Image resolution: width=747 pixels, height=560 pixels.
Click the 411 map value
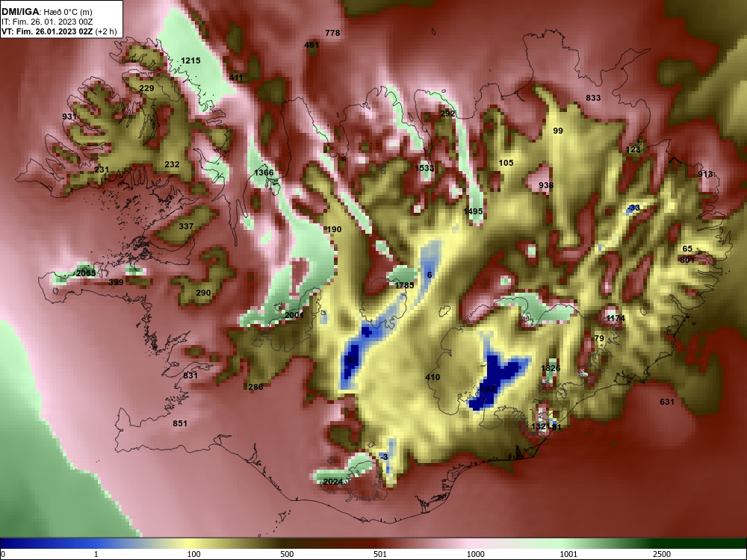click(236, 78)
